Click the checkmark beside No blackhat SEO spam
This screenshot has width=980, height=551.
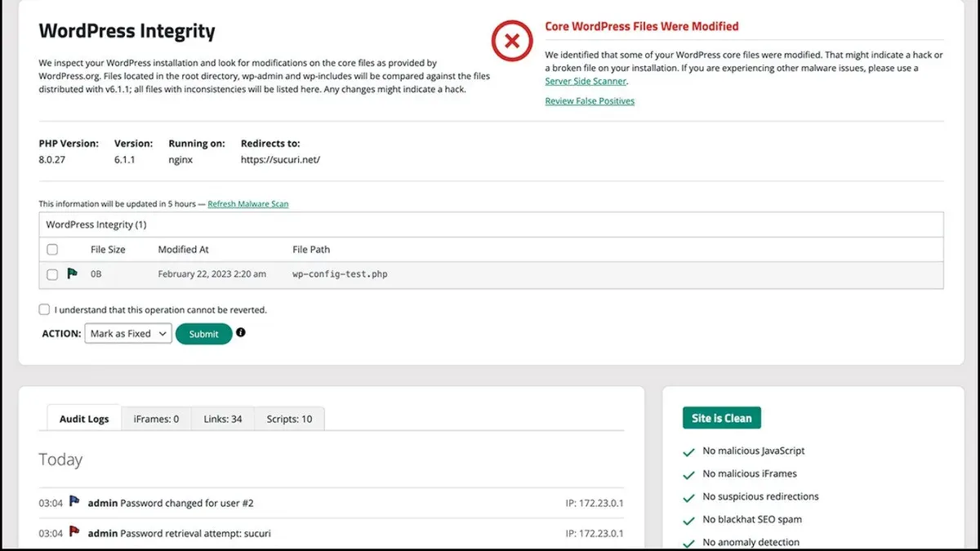[688, 520]
